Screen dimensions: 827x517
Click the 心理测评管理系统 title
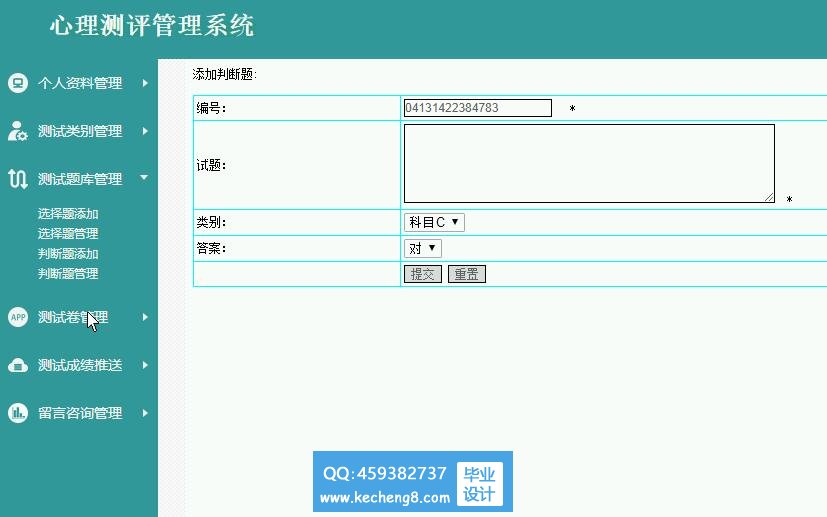(x=152, y=25)
